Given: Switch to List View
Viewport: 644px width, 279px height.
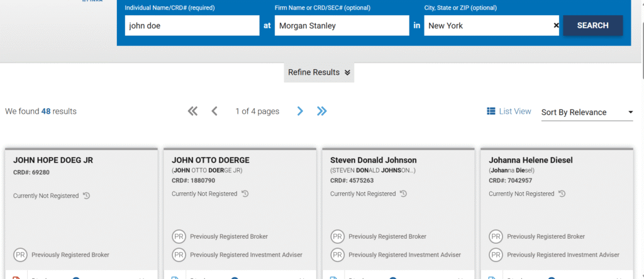Looking at the screenshot, I should [x=509, y=111].
